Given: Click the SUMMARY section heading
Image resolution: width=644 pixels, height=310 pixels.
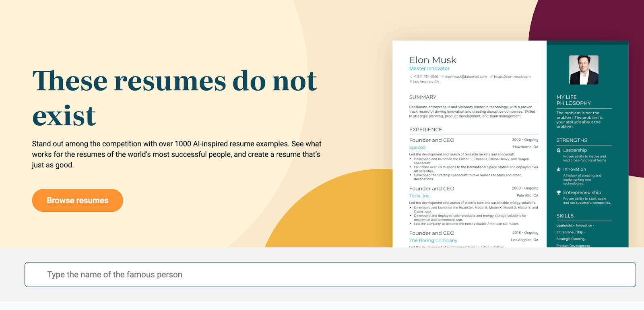Looking at the screenshot, I should [x=423, y=97].
